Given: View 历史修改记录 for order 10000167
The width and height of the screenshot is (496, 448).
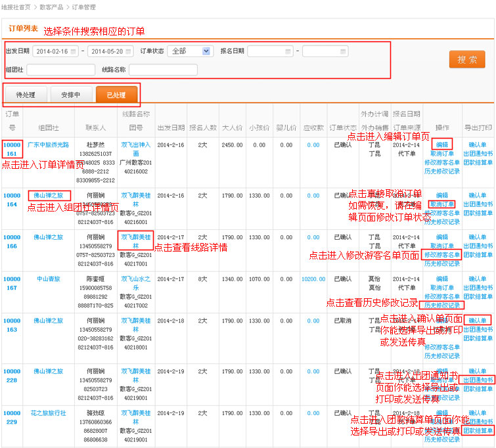Looking at the screenshot, I should [x=442, y=305].
